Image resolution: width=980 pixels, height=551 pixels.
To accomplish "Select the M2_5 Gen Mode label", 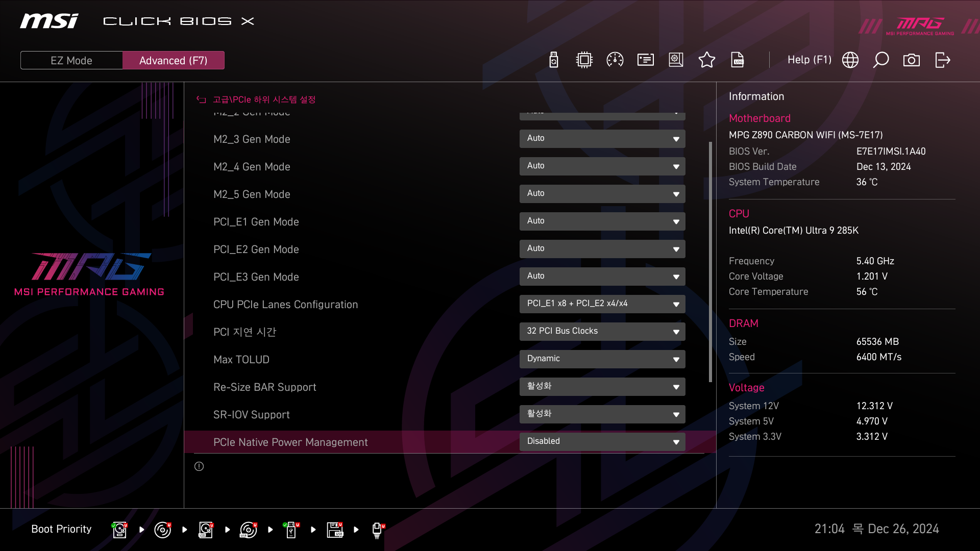I will tap(252, 194).
